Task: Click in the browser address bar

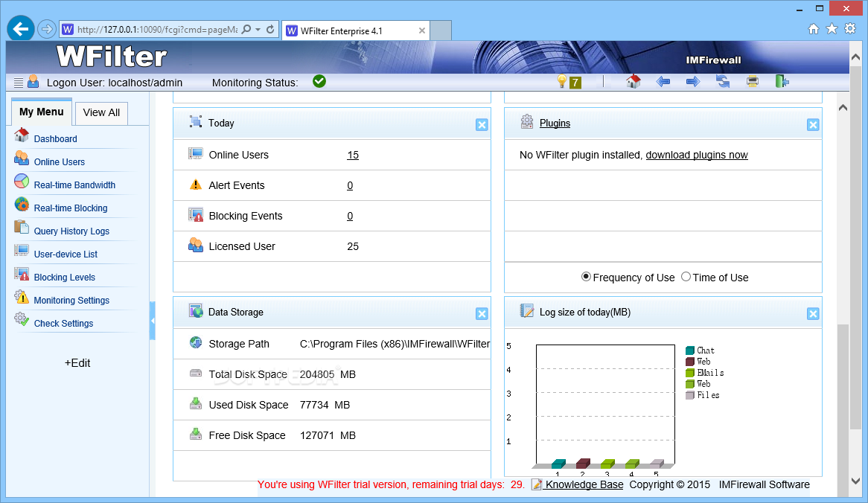Action: [x=157, y=29]
